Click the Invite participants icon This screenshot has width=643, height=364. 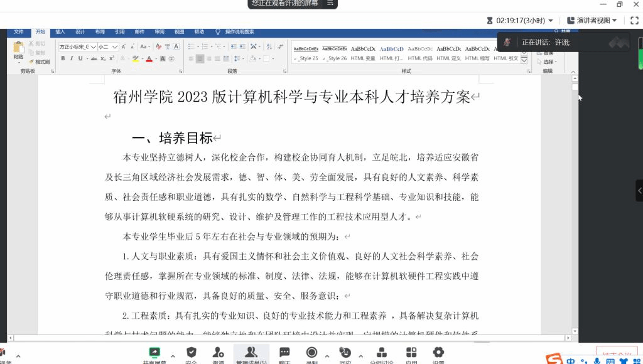218,353
